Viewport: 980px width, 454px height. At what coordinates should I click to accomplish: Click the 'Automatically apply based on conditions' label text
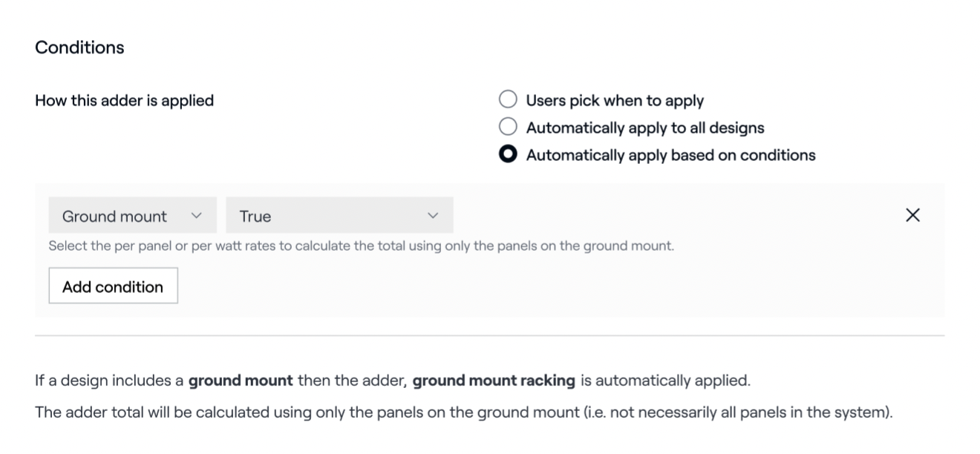[x=670, y=155]
